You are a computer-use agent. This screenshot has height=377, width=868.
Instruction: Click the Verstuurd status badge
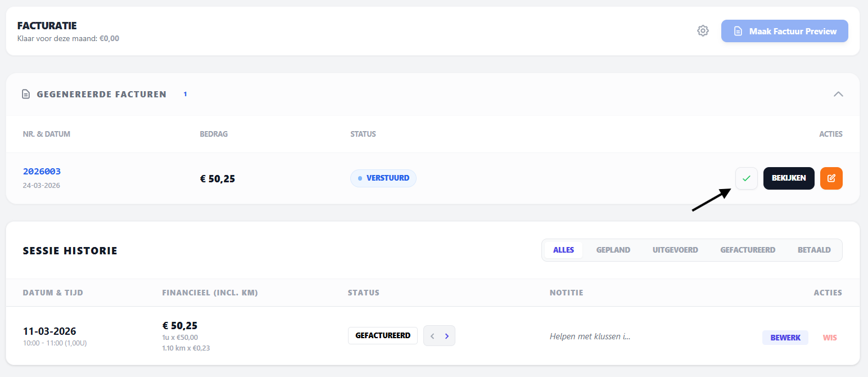point(383,178)
